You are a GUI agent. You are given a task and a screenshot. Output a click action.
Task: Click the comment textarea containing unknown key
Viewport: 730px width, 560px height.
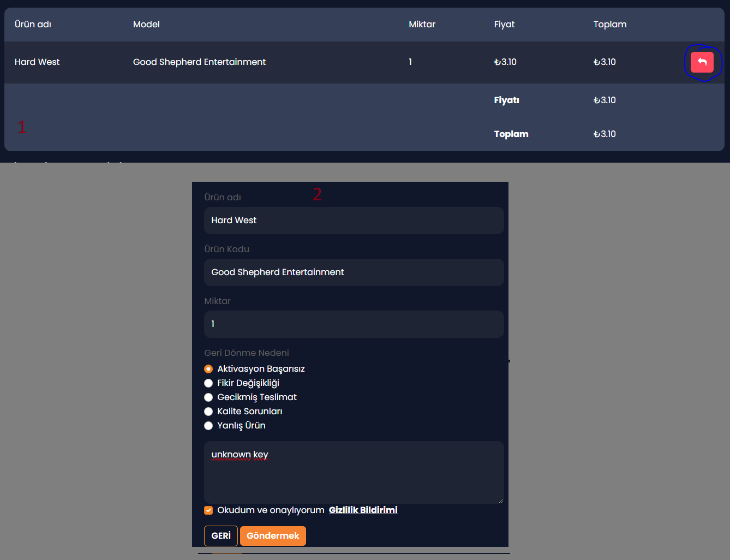354,472
